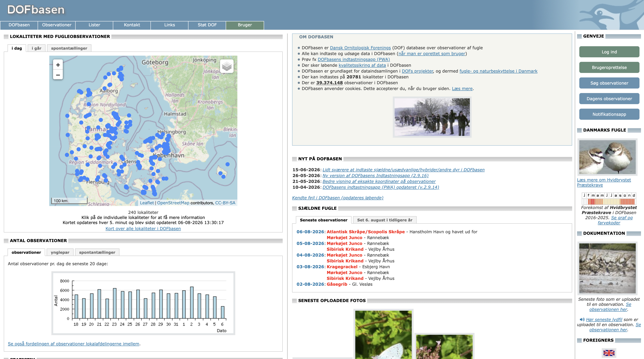The image size is (644, 359).
Task: Click the Log ind button
Action: point(609,52)
